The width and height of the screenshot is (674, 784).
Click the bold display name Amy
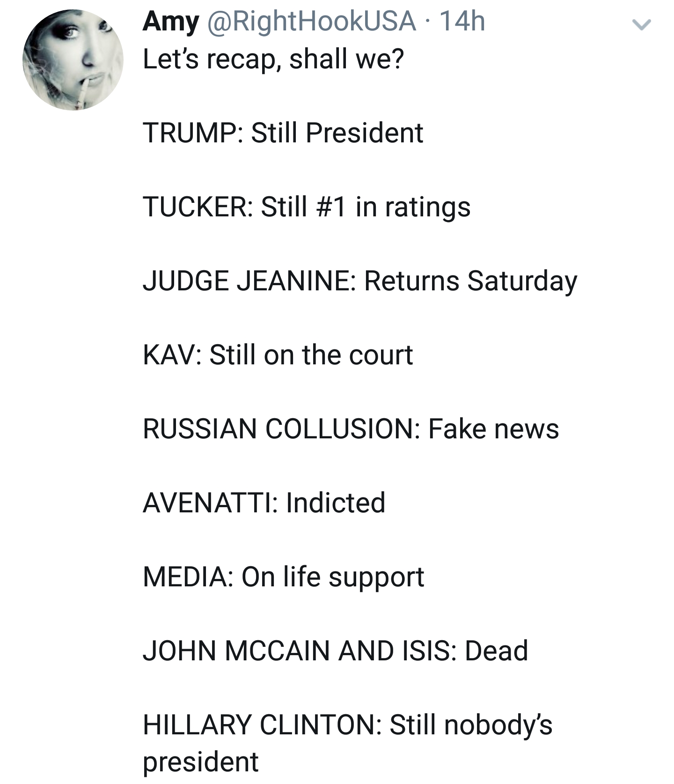click(x=171, y=22)
